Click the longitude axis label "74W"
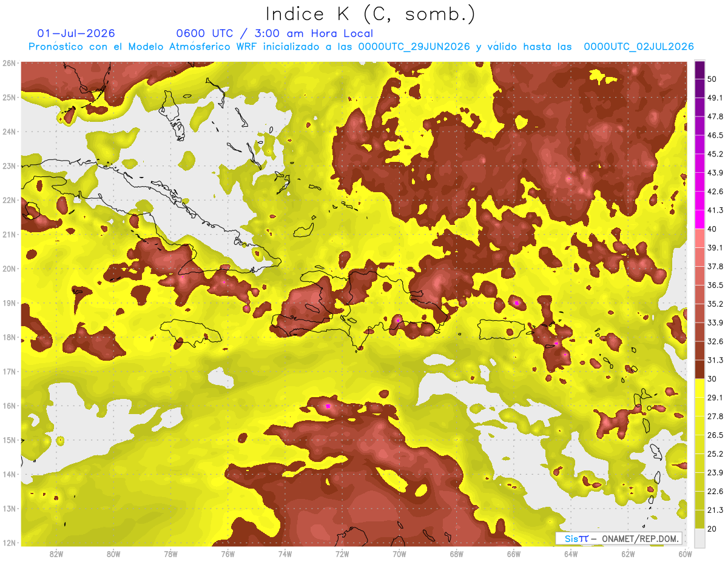 [x=285, y=554]
